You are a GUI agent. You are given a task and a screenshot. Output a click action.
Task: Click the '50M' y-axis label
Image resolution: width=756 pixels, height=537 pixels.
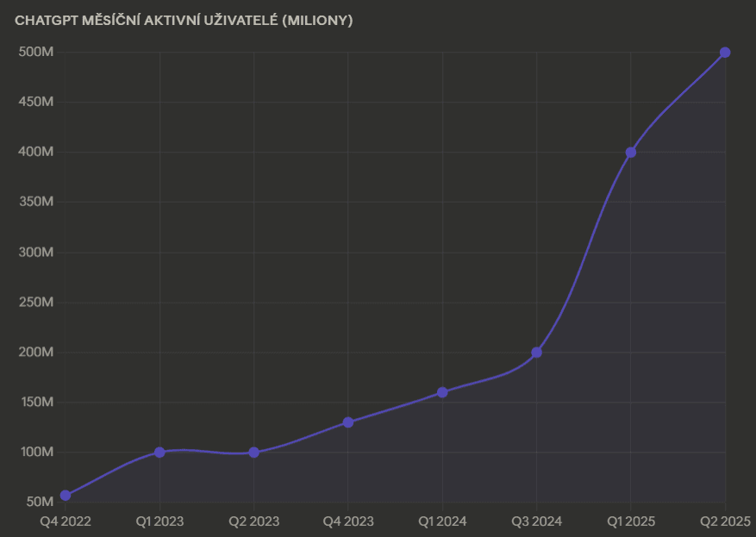(40, 502)
